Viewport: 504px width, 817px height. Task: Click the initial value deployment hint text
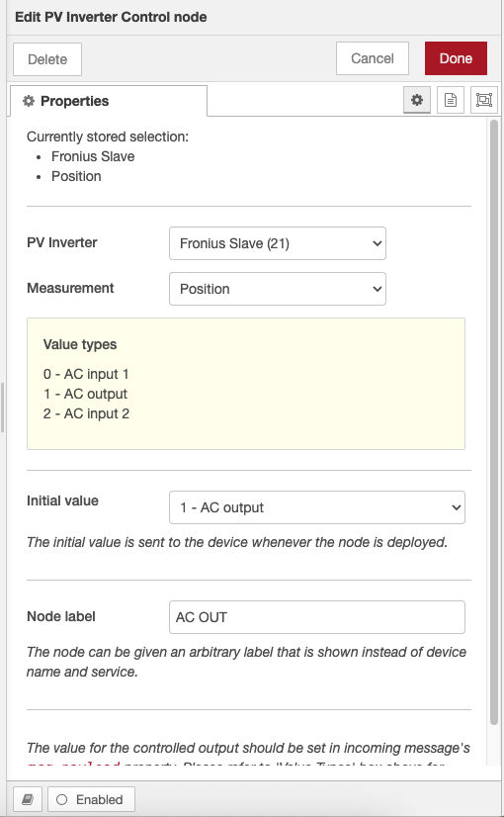(237, 542)
